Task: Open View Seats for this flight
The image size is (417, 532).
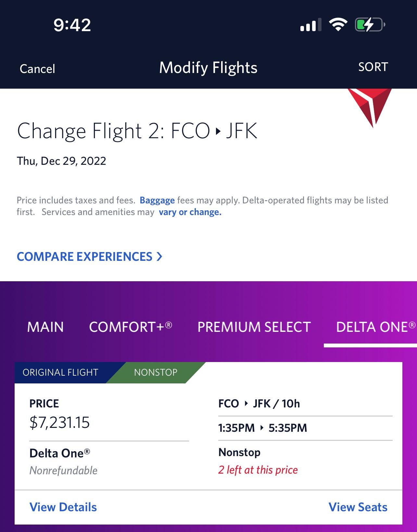Action: (x=358, y=507)
